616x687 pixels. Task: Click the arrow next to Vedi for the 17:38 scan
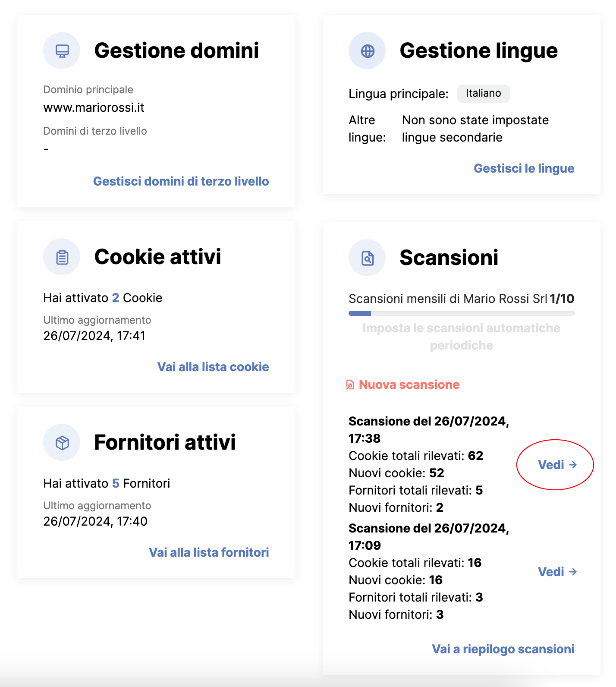tap(573, 465)
